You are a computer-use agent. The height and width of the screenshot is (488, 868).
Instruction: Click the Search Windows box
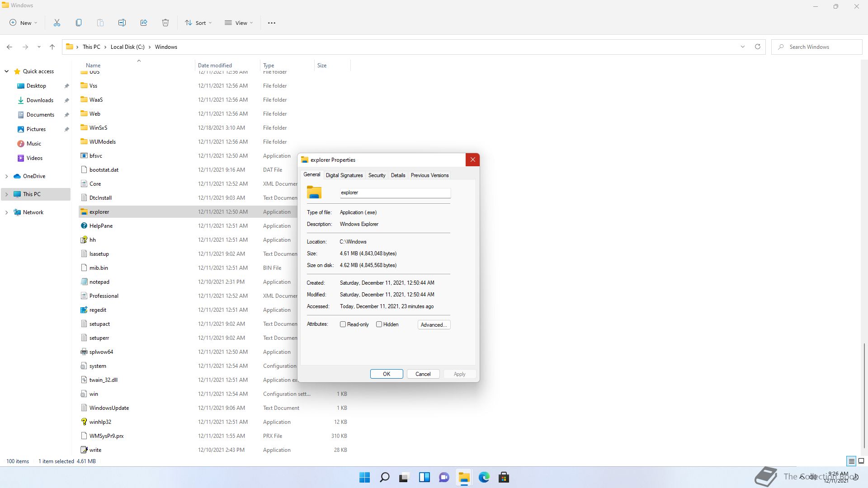pos(817,47)
